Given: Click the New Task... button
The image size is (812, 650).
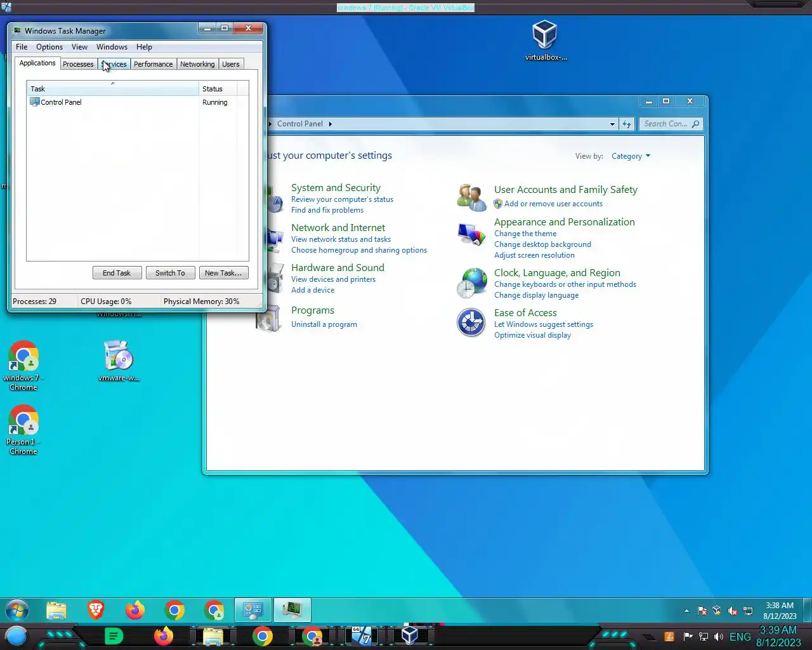Looking at the screenshot, I should pyautogui.click(x=223, y=273).
